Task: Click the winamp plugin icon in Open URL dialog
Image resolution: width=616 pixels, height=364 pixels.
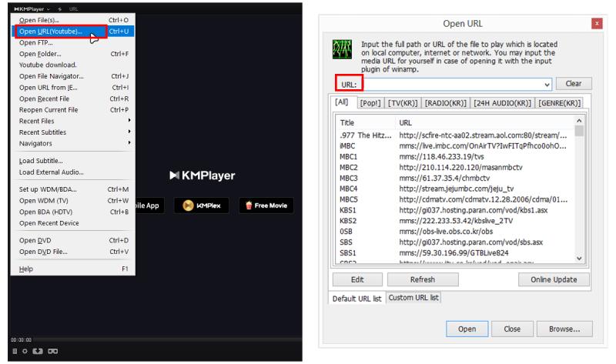Action: click(x=342, y=49)
